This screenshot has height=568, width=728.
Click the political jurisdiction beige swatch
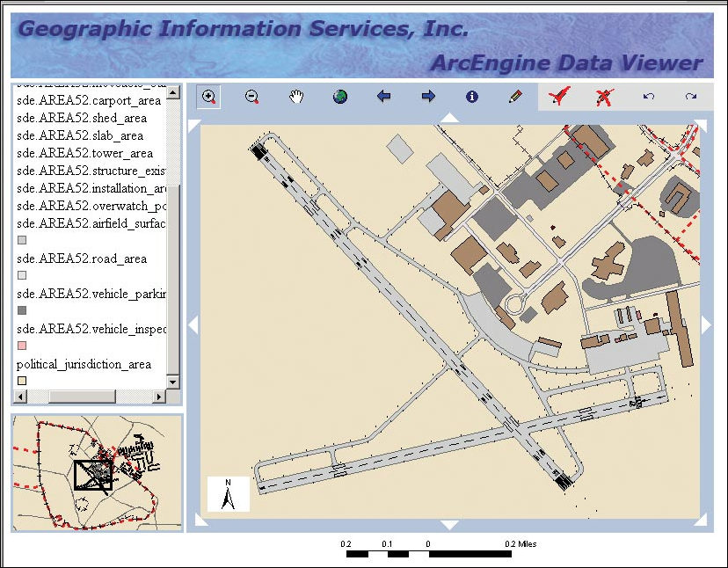click(22, 381)
